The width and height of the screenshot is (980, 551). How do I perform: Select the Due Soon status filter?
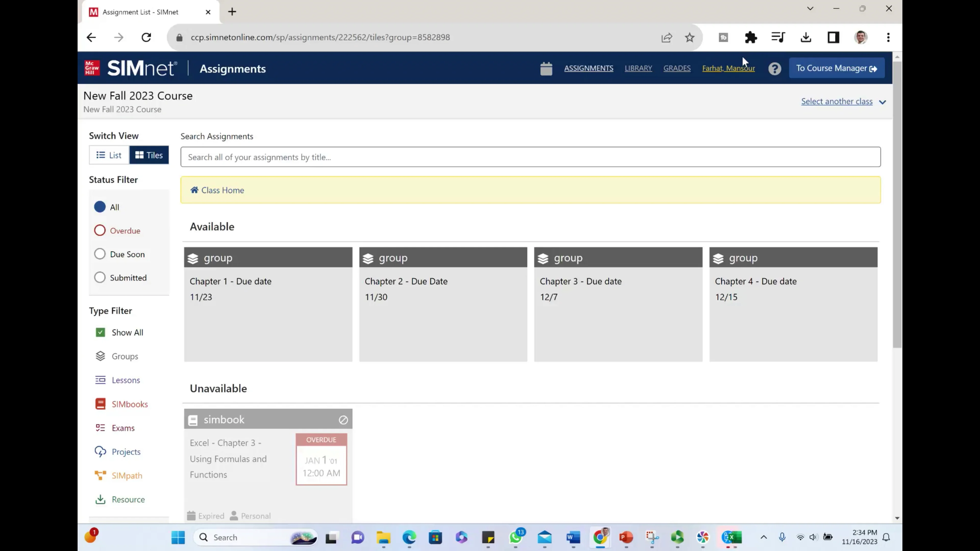click(100, 254)
